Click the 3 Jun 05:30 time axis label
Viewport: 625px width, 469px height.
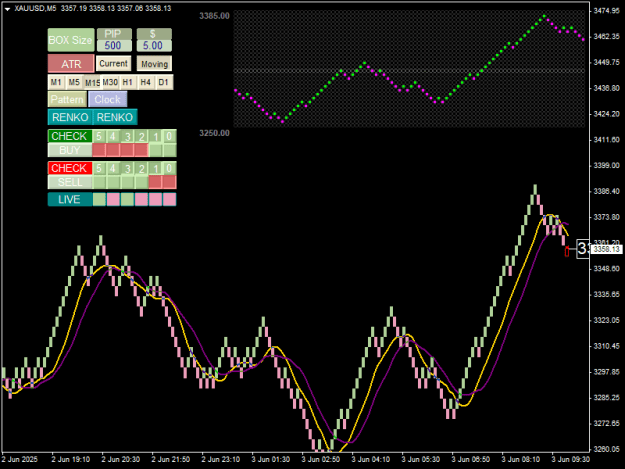[421, 459]
